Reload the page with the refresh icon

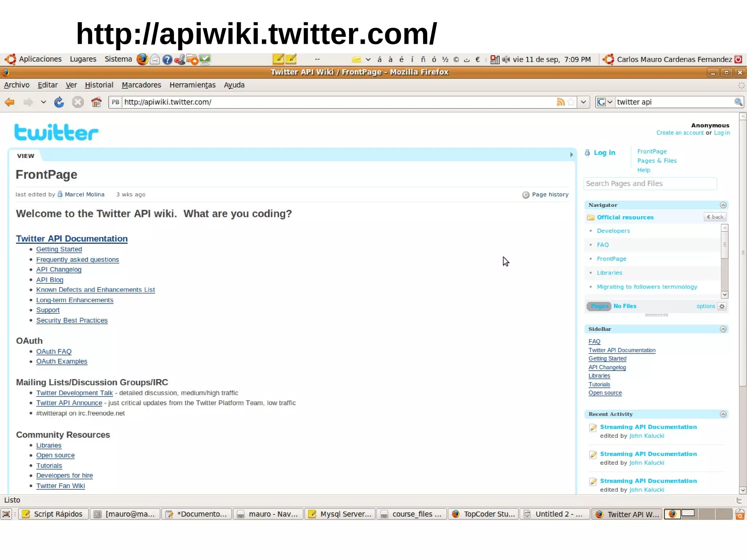pyautogui.click(x=59, y=102)
